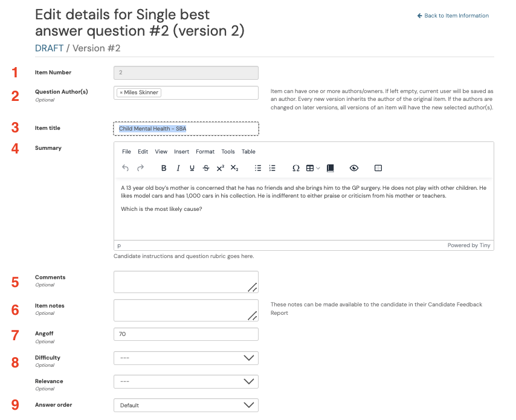Insert a numbered list in Summary
The width and height of the screenshot is (516, 420).
272,168
